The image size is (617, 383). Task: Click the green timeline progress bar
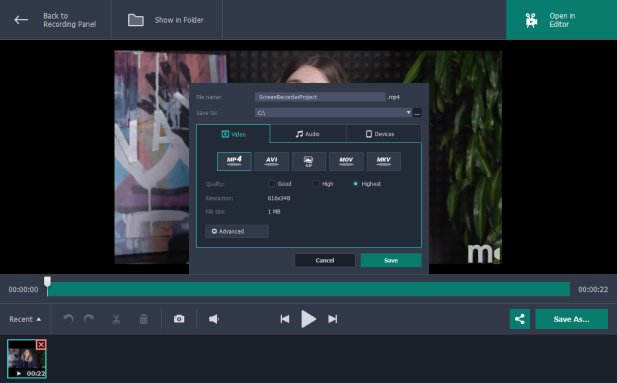tap(308, 289)
